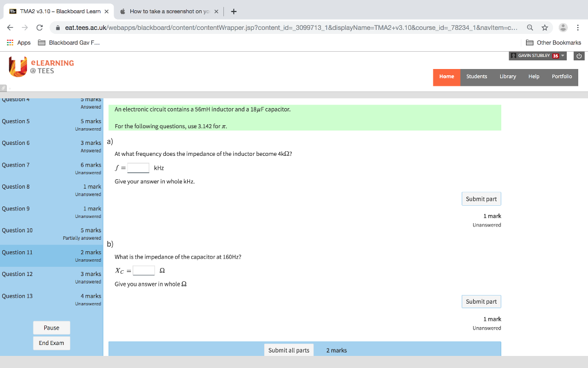Viewport: 588px width, 368px height.
Task: Go to Question 6 in the sidebar
Action: (x=51, y=147)
